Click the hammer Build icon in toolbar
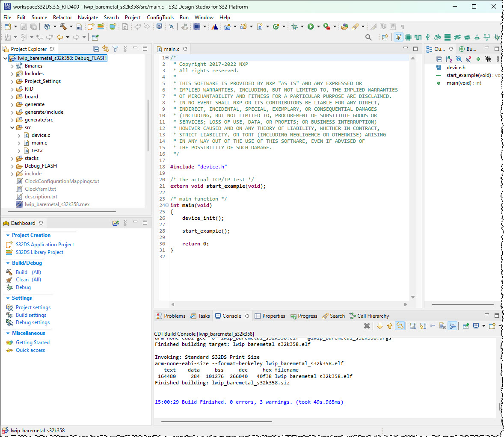Screen dimensions: 504x437 tap(63, 27)
